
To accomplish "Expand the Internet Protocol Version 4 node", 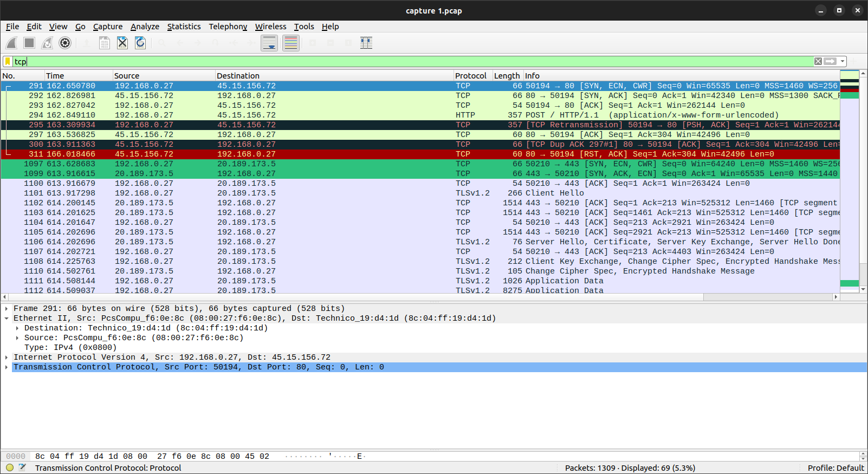I will (7, 358).
